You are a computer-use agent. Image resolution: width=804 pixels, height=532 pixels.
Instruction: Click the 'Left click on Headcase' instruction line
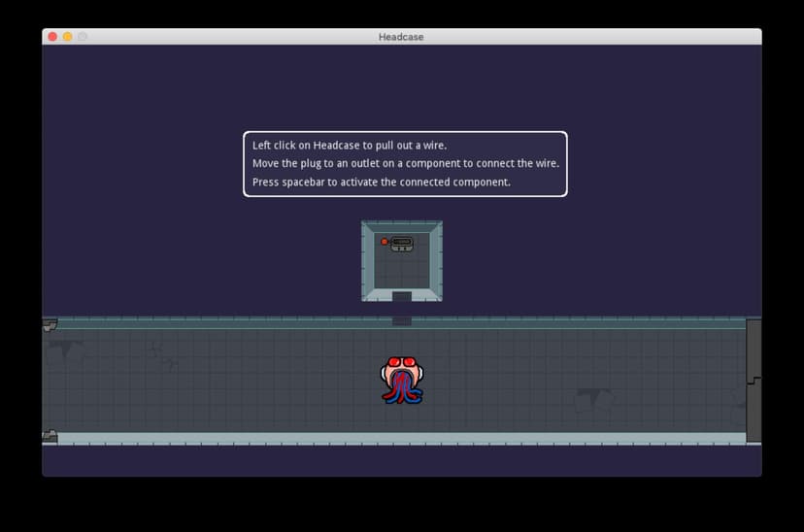click(350, 146)
